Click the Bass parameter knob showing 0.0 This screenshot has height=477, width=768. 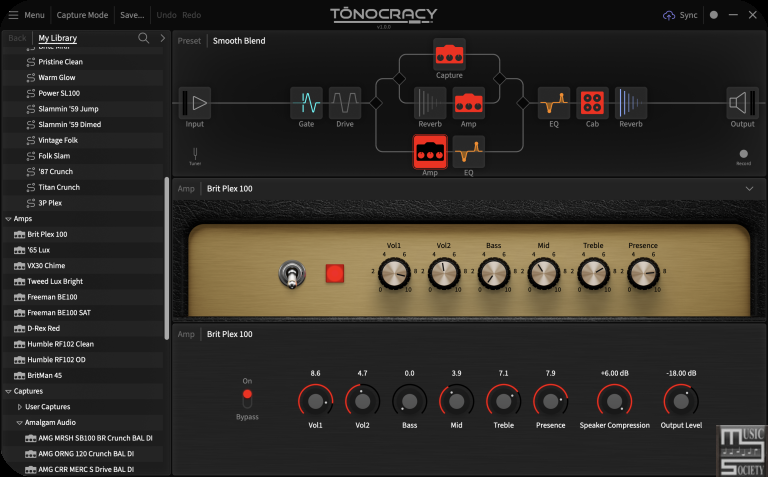coord(409,402)
